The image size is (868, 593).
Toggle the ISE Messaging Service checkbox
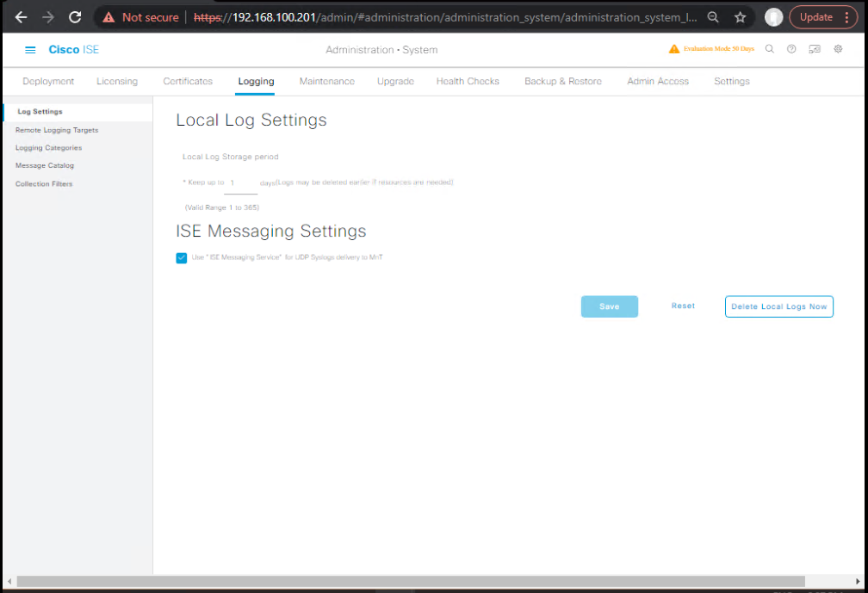(182, 258)
